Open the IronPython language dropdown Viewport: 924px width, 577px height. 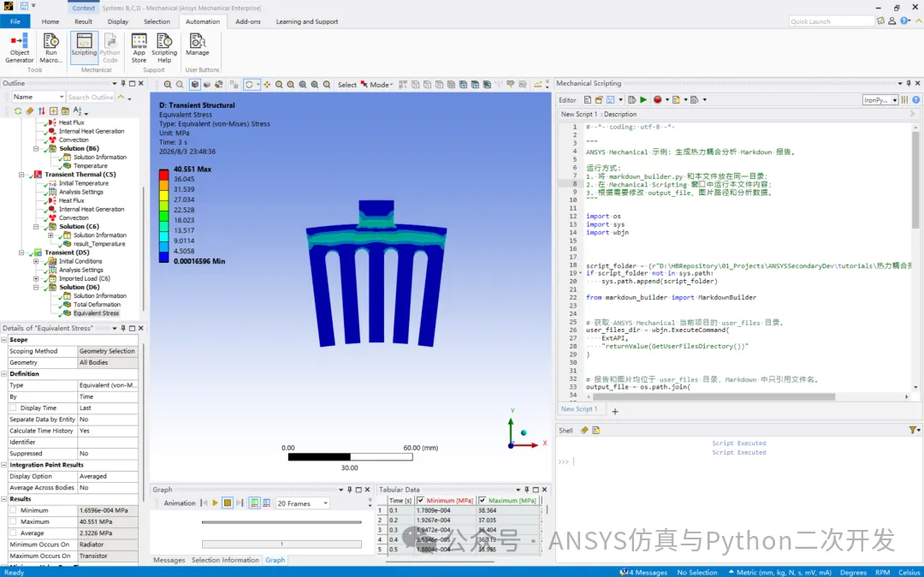click(880, 100)
